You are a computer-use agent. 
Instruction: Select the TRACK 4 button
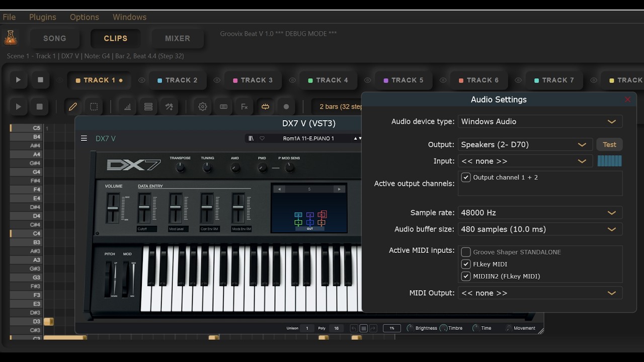pyautogui.click(x=328, y=80)
